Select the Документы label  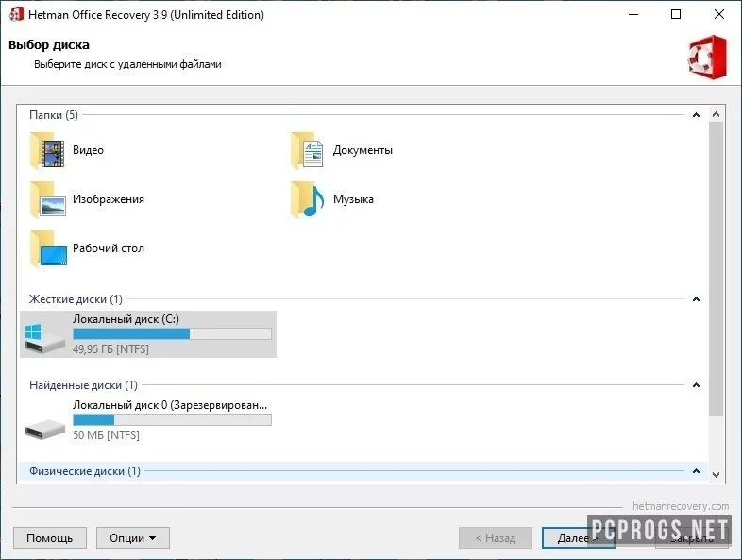(x=363, y=150)
